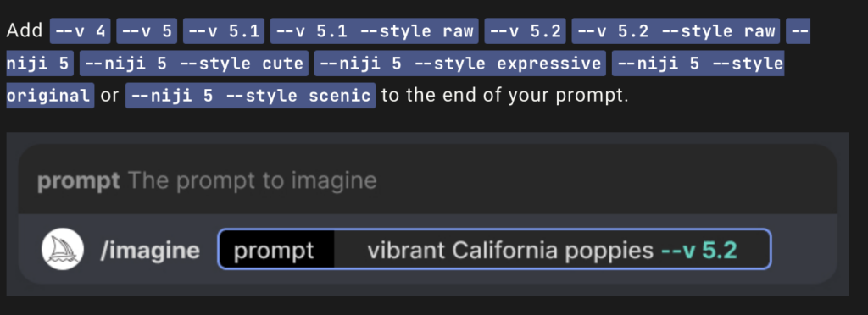Click the Midjourney sailboat bot icon
This screenshot has width=868, height=315.
point(63,249)
